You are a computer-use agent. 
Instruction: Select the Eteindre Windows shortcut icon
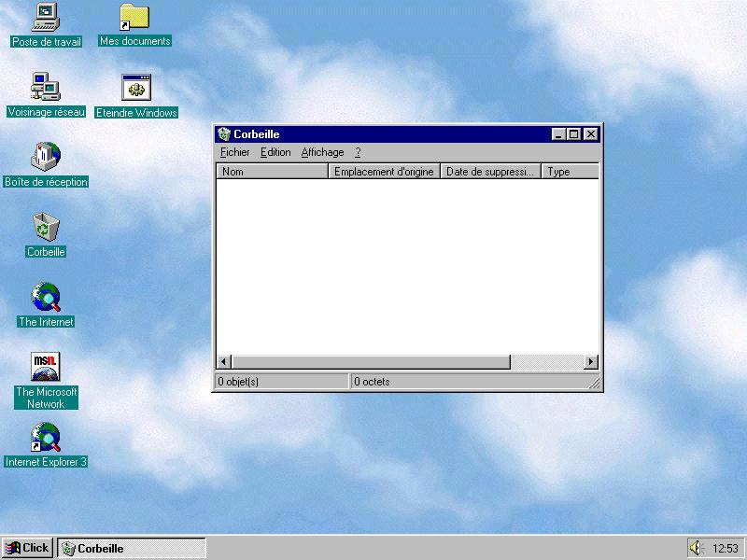(x=136, y=89)
